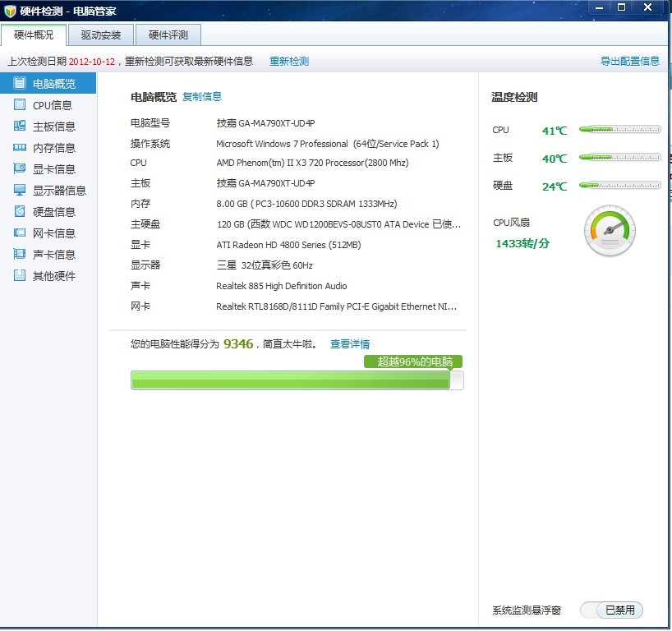Click the last detection date 2012-10-12
The height and width of the screenshot is (631, 672).
pyautogui.click(x=92, y=62)
